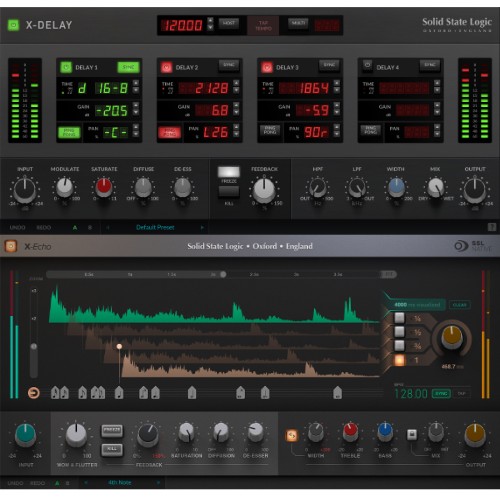Toggle X-Echo tempo SYNC button
This screenshot has height=500, width=500.
[x=441, y=393]
